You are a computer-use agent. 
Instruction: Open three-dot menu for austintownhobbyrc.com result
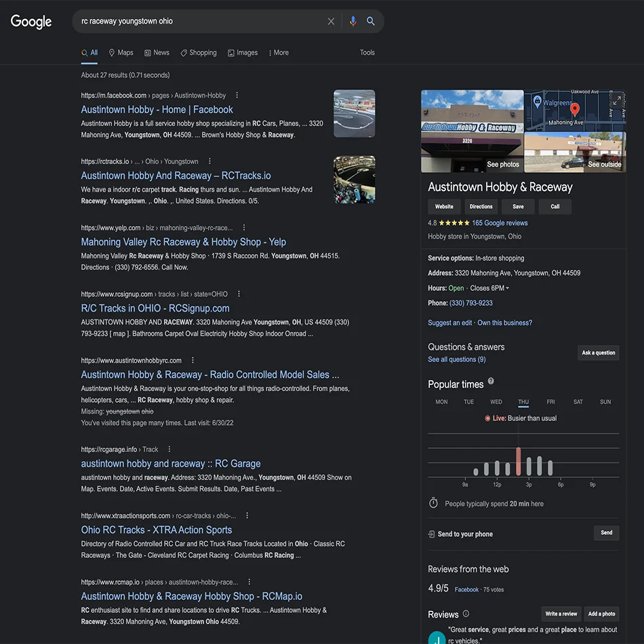pos(193,360)
